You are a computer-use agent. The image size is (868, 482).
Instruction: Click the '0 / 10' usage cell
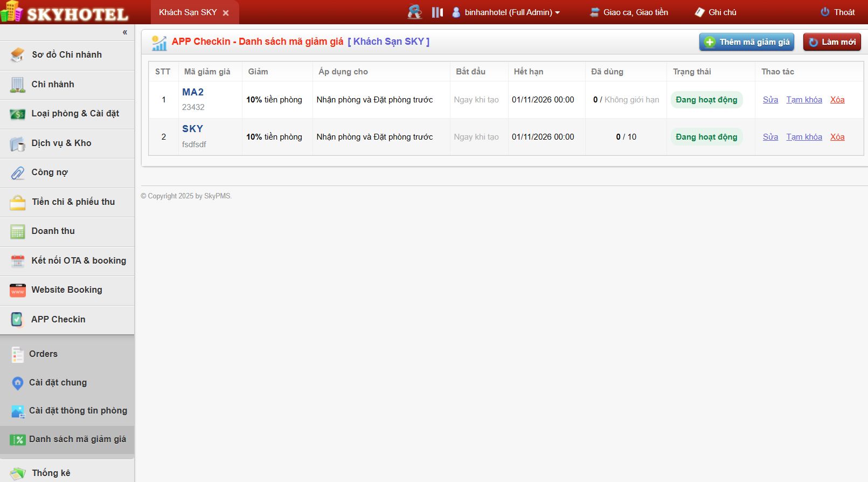[626, 137]
